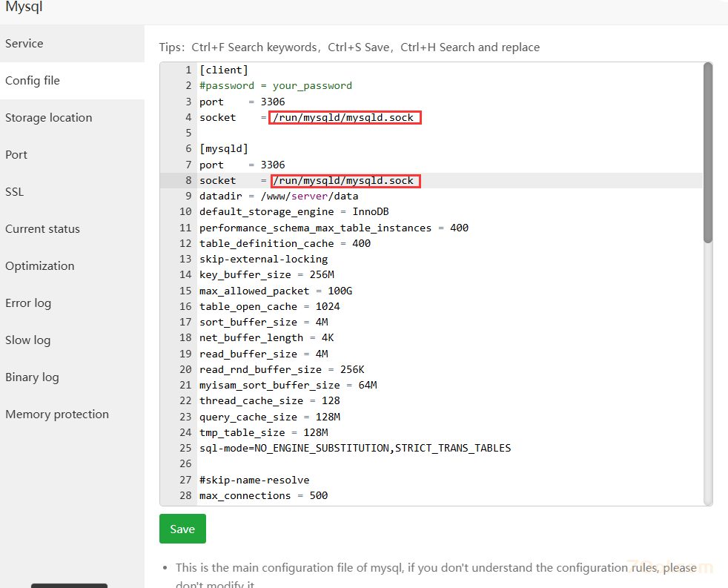Click mysqld socket path on line 8

pyautogui.click(x=345, y=181)
